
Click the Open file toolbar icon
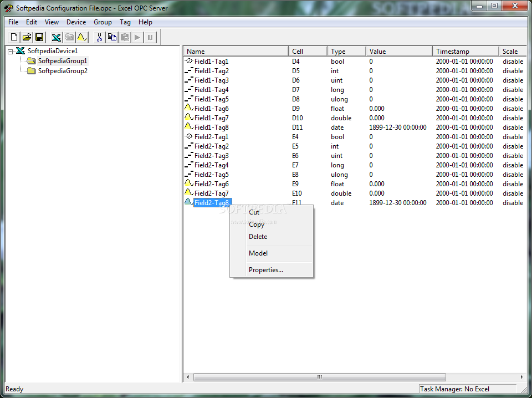tap(27, 37)
